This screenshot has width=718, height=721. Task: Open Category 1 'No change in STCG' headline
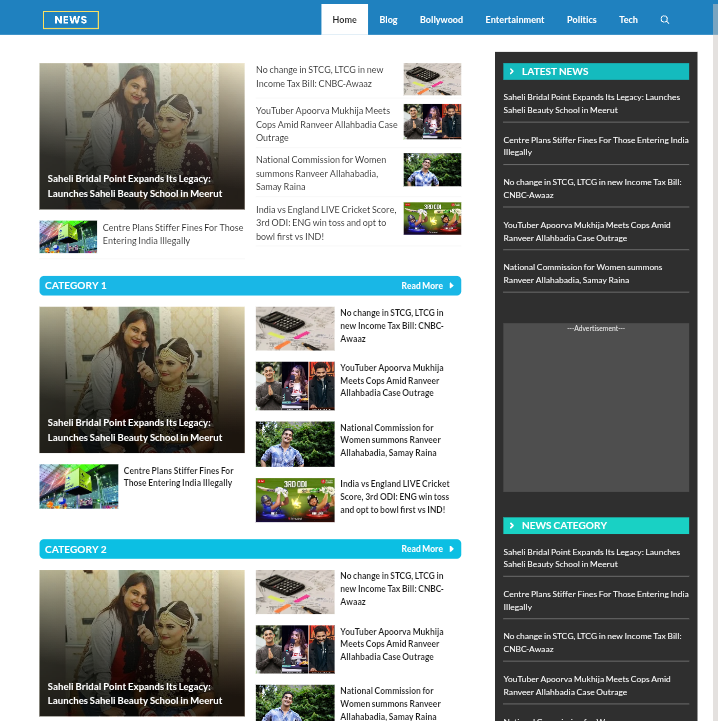[392, 326]
